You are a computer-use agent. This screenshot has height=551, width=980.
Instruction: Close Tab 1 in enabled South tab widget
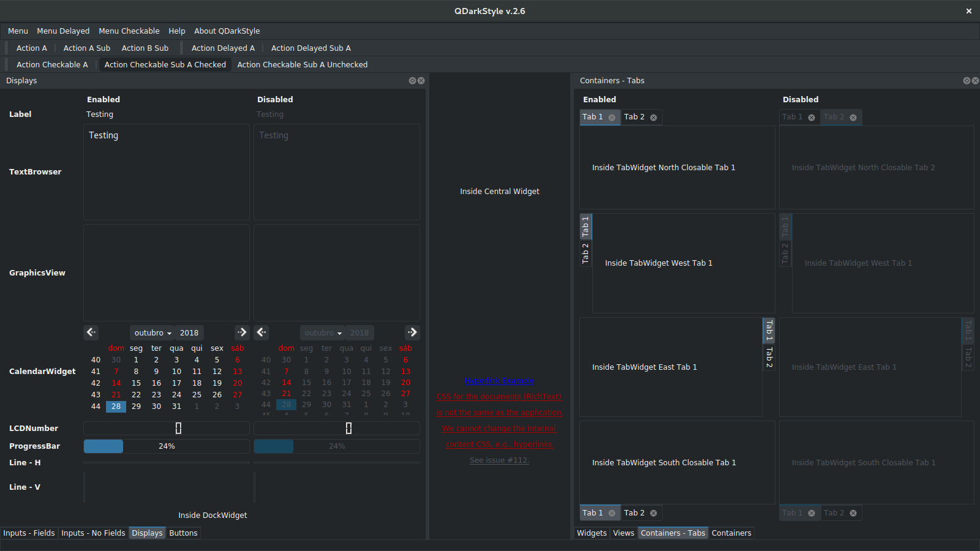coord(612,513)
